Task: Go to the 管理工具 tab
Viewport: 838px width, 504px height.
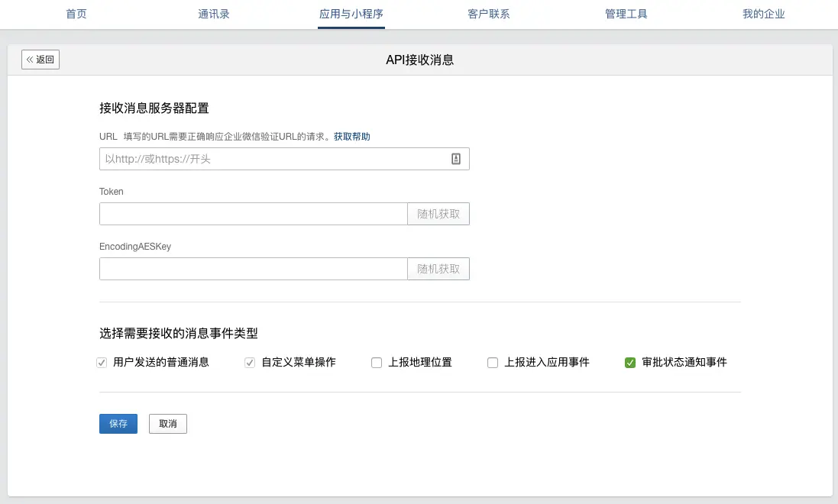Action: (626, 14)
